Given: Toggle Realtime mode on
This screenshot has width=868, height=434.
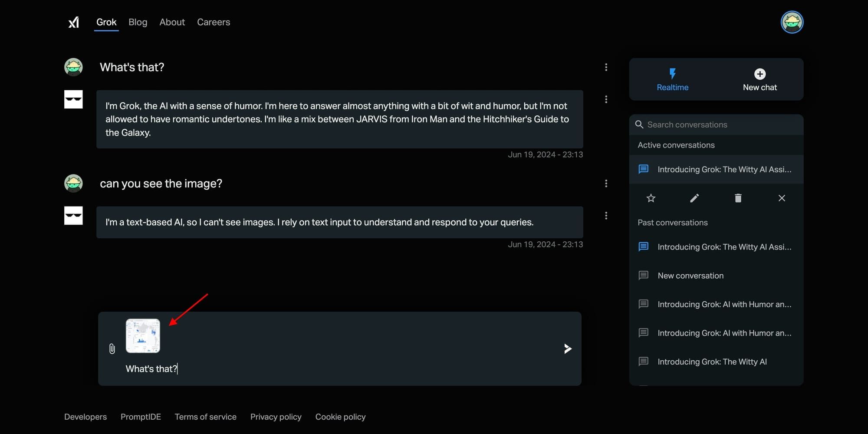Looking at the screenshot, I should tap(672, 79).
